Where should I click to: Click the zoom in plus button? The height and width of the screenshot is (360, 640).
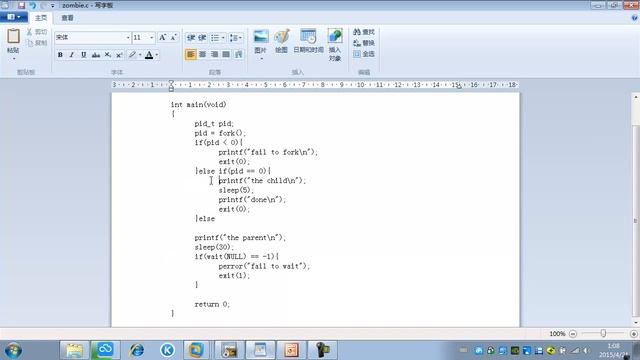633,334
